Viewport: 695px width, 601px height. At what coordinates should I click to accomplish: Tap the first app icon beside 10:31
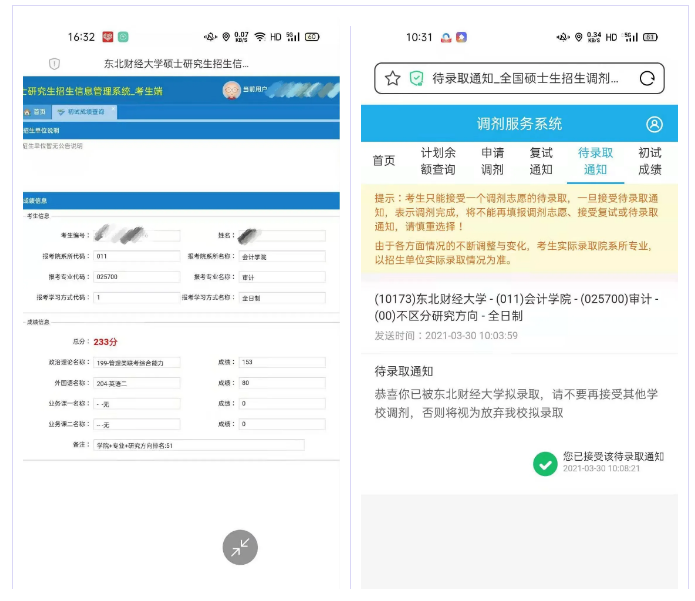pyautogui.click(x=446, y=38)
